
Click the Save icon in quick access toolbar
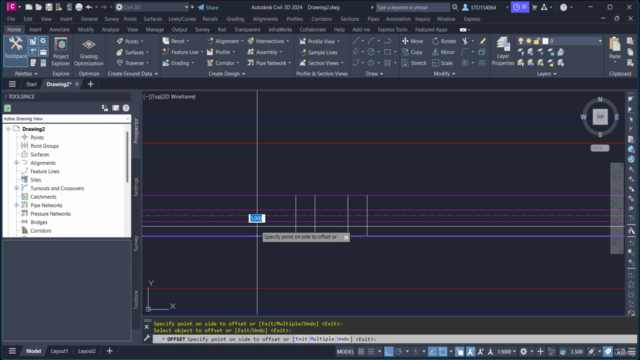point(49,7)
